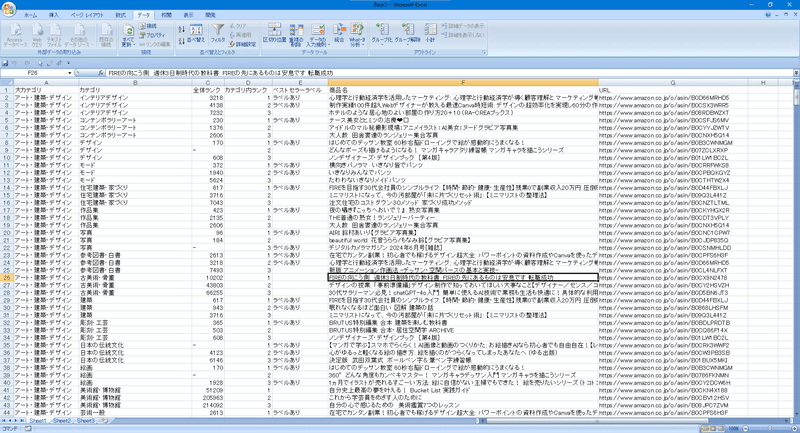Insert new worksheet tab icon
800x433 pixels.
click(104, 421)
